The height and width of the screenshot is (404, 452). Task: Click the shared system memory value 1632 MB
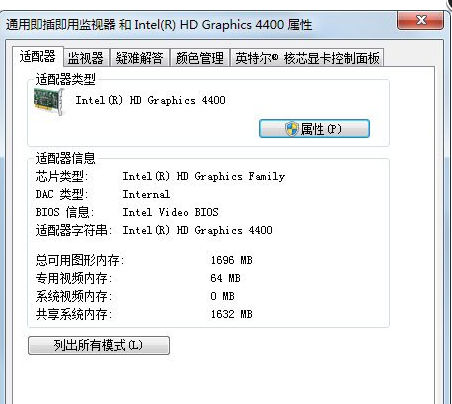pyautogui.click(x=231, y=314)
